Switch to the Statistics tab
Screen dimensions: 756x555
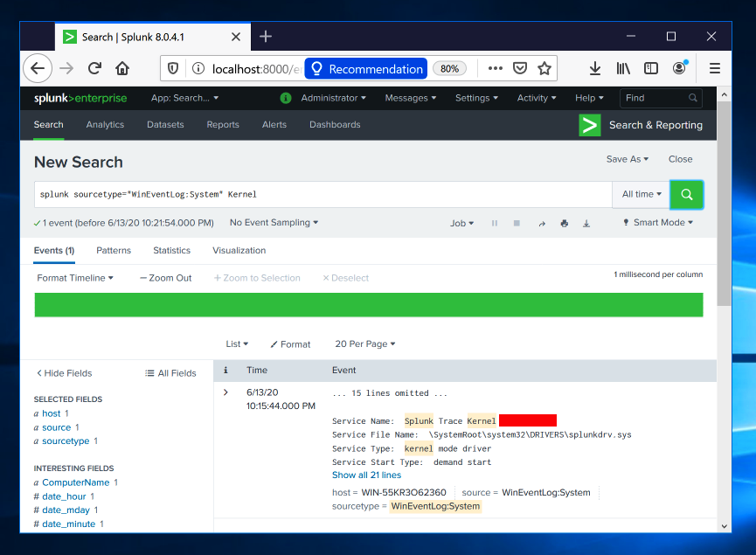[x=171, y=250]
